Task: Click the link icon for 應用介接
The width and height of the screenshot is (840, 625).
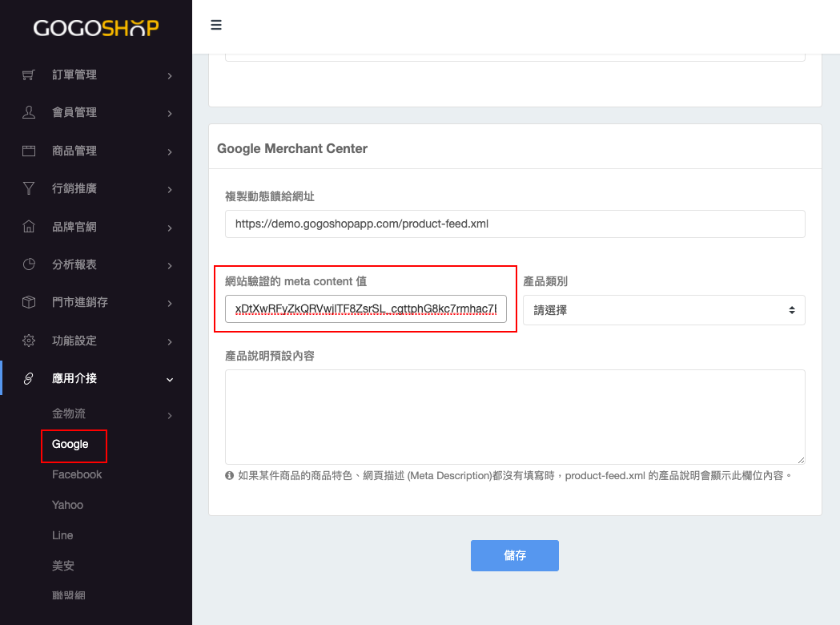Action: tap(29, 379)
